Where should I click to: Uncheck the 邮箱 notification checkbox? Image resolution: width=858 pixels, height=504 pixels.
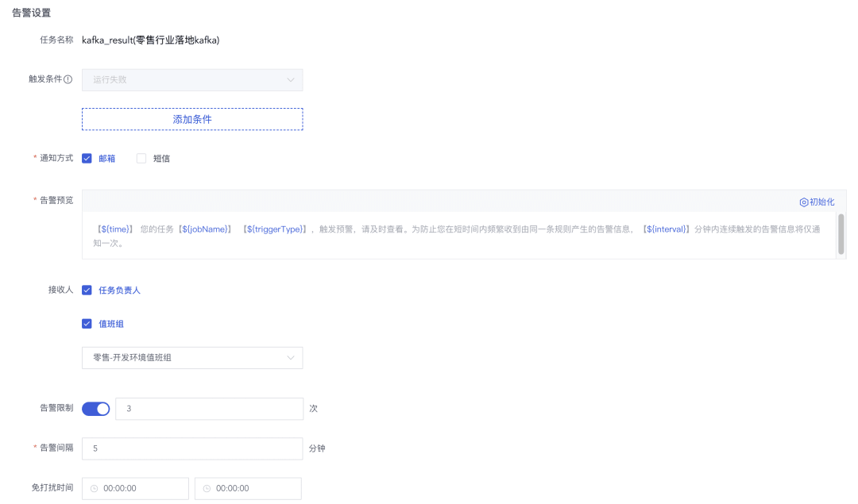click(x=87, y=158)
